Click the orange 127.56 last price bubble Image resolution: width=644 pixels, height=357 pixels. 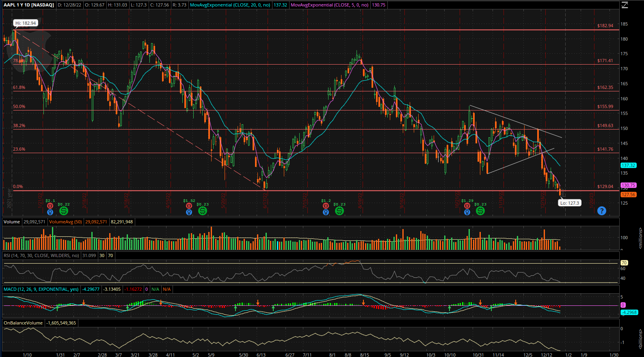[628, 195]
